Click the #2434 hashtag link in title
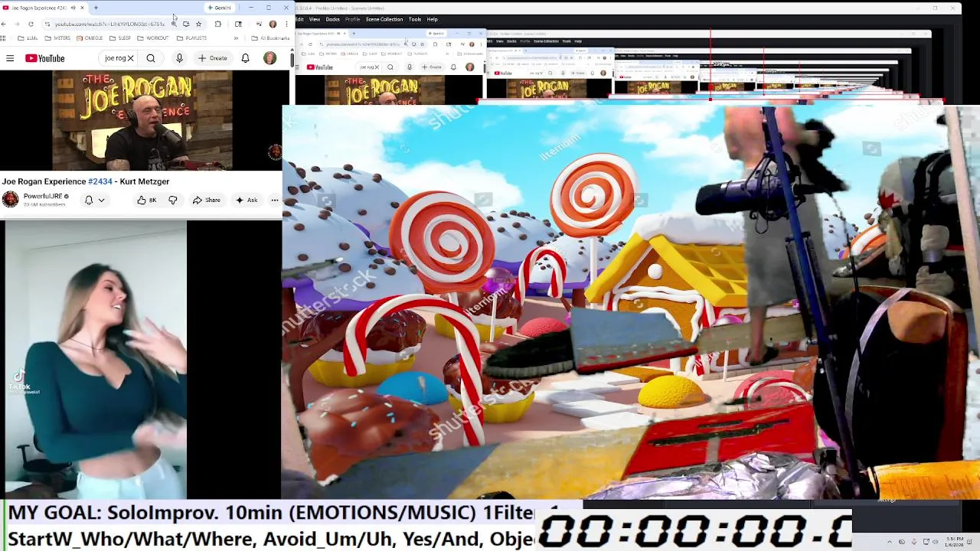 (100, 181)
